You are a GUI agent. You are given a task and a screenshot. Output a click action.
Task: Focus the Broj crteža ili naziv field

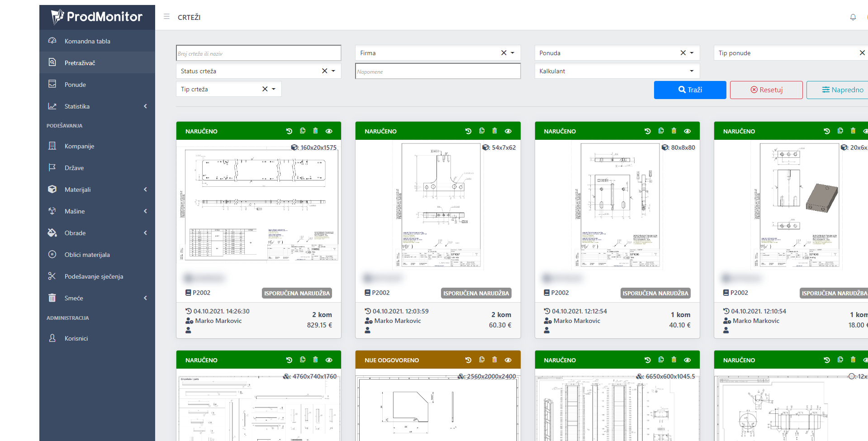coord(258,53)
